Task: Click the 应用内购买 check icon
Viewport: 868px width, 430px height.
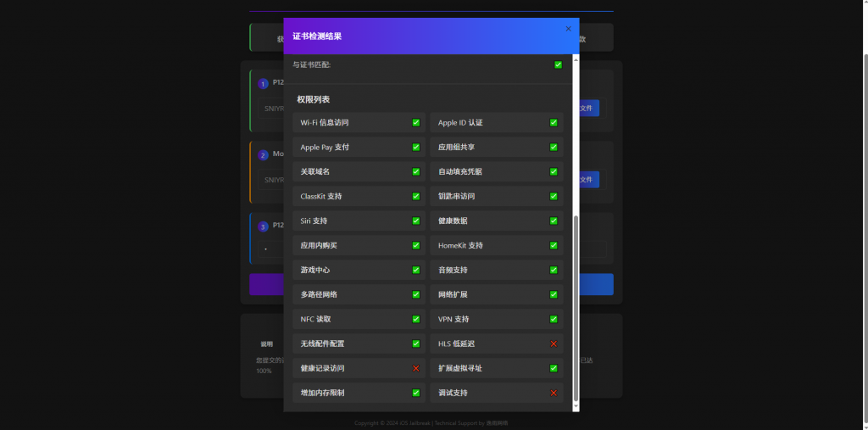Action: [415, 245]
